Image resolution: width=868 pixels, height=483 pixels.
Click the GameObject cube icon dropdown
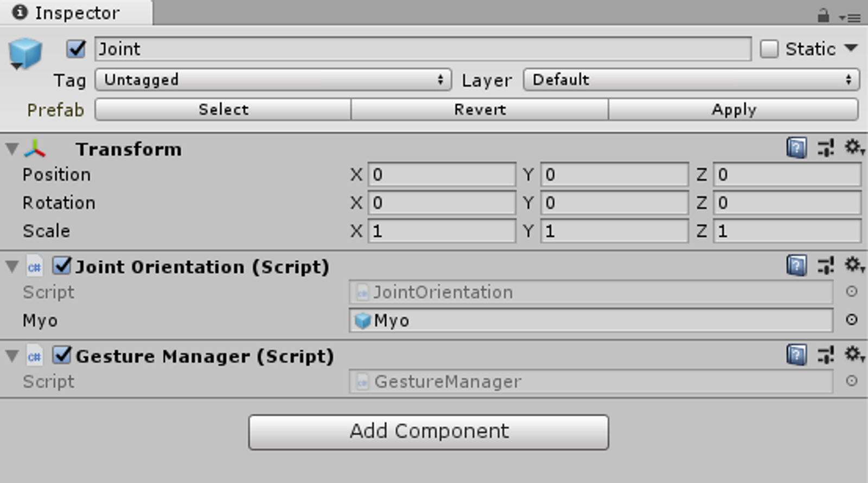24,54
